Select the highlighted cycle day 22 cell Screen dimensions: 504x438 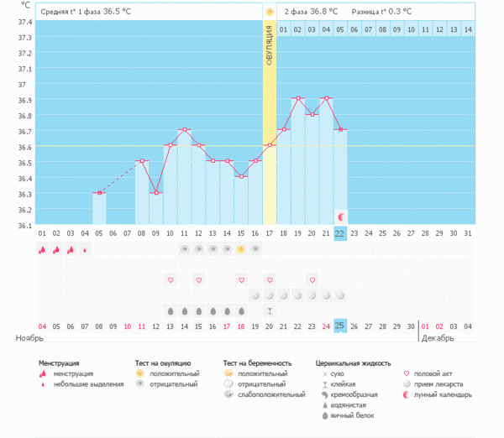point(340,232)
